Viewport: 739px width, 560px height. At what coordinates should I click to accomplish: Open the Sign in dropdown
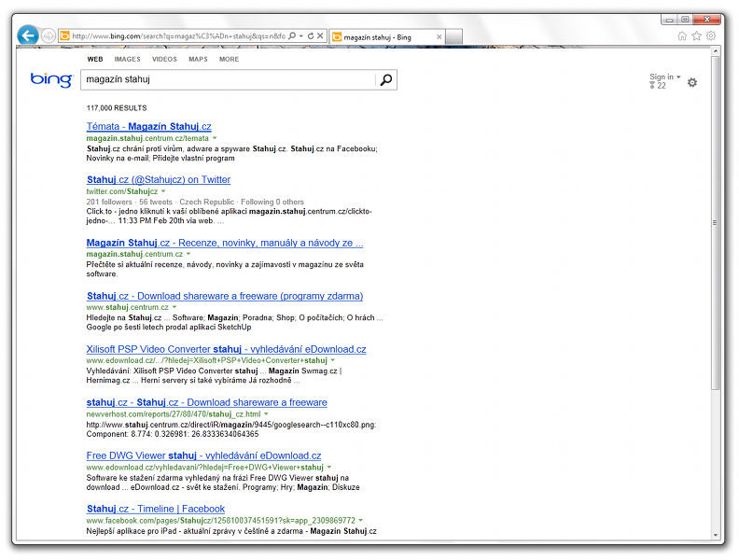[x=665, y=77]
